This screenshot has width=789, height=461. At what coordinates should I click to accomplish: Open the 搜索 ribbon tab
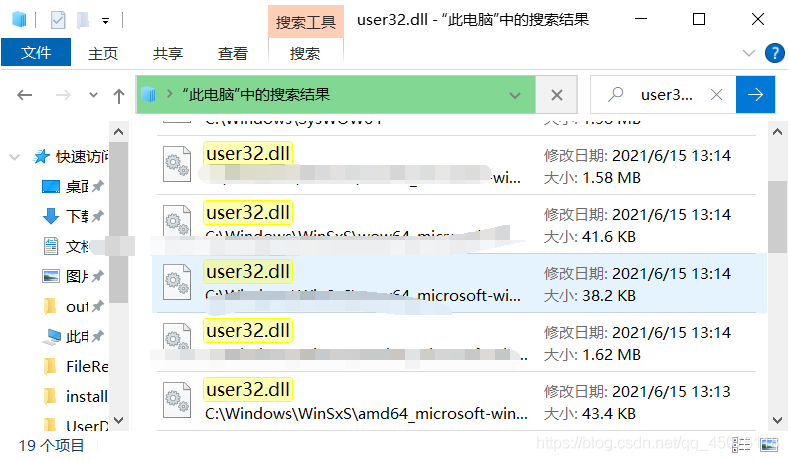305,53
